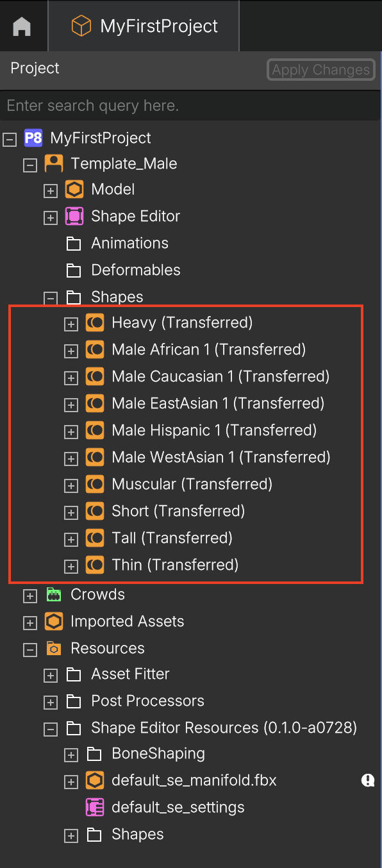The height and width of the screenshot is (868, 382).
Task: Click the Template_Male character icon
Action: point(54,163)
